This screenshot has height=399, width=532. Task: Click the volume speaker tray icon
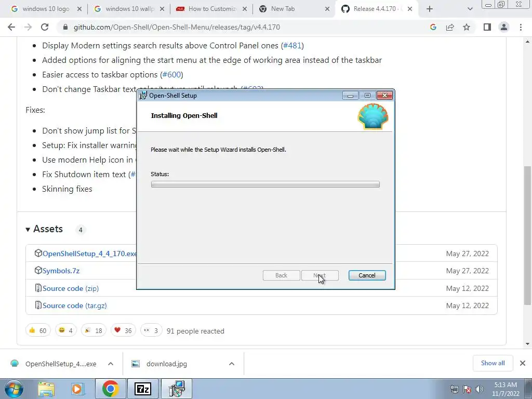480,389
